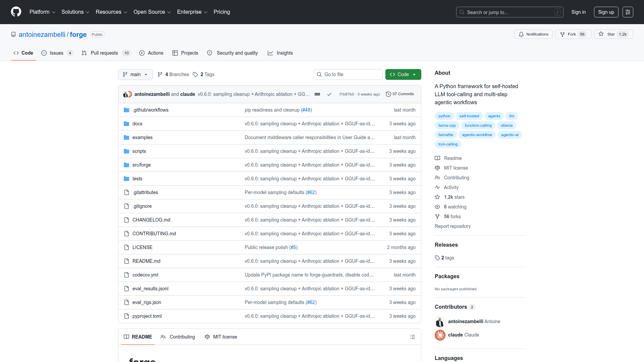Click the python topic tag
The image size is (644, 362).
pyautogui.click(x=444, y=116)
